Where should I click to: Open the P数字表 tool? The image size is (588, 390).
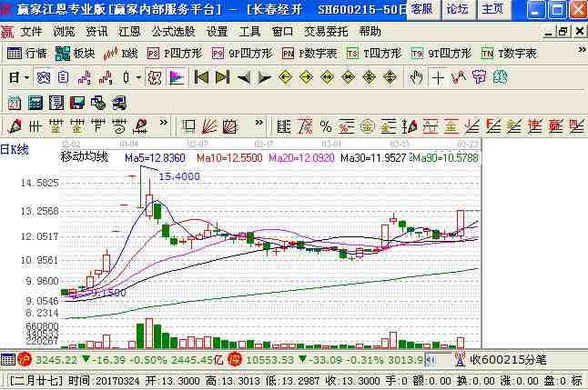pyautogui.click(x=309, y=54)
